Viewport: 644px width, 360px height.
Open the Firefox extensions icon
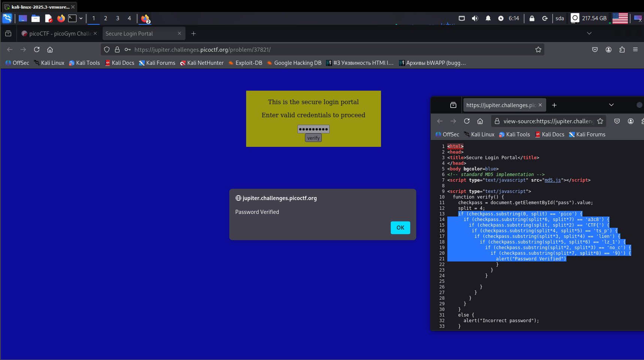click(622, 49)
